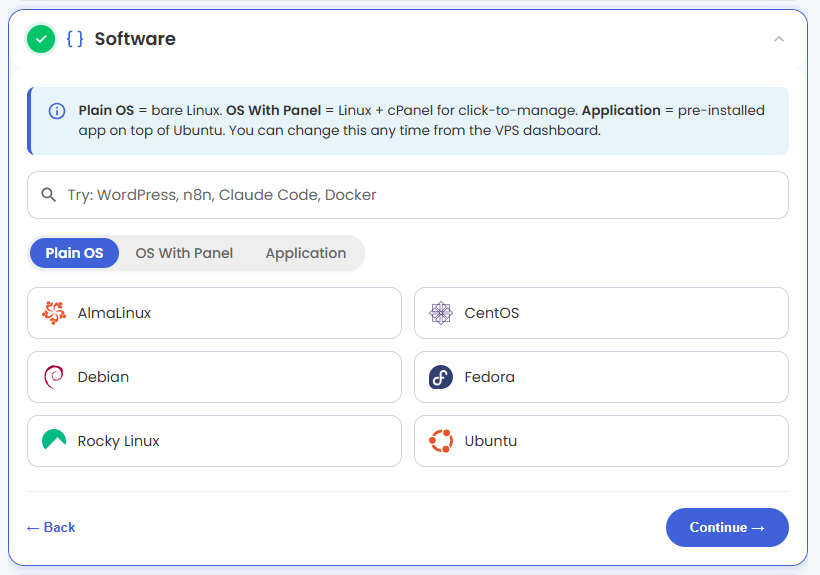Click the Debian swirl logo icon

[x=54, y=377]
